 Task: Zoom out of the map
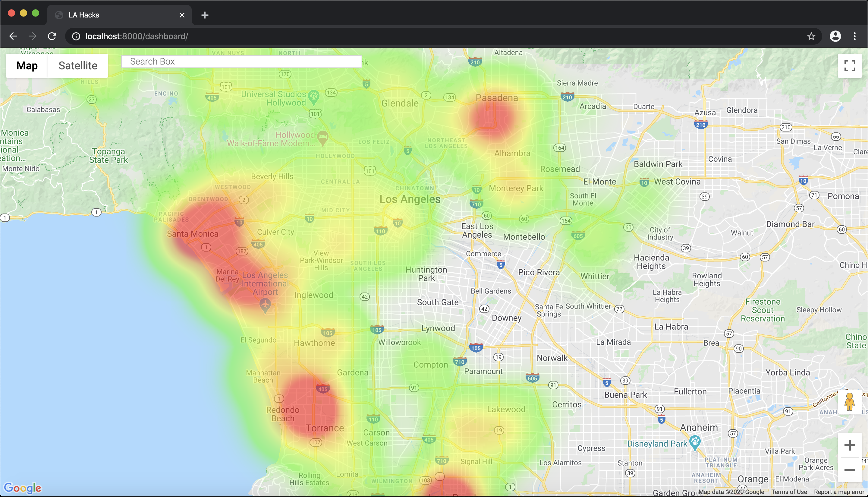point(850,470)
